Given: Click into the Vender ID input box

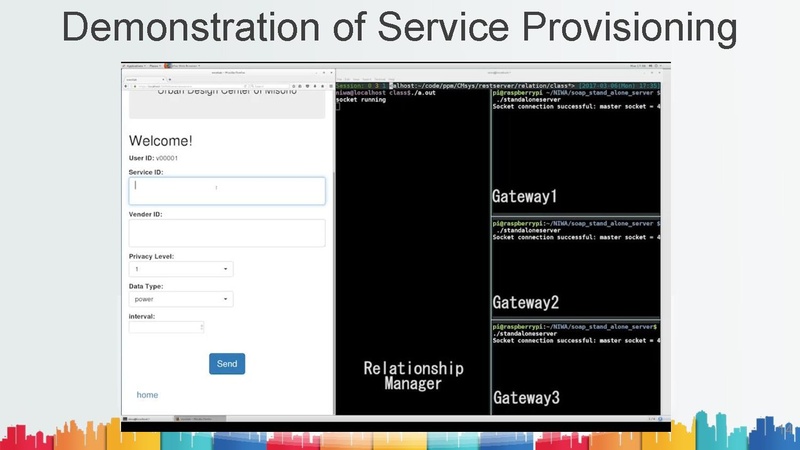Looking at the screenshot, I should pyautogui.click(x=227, y=233).
